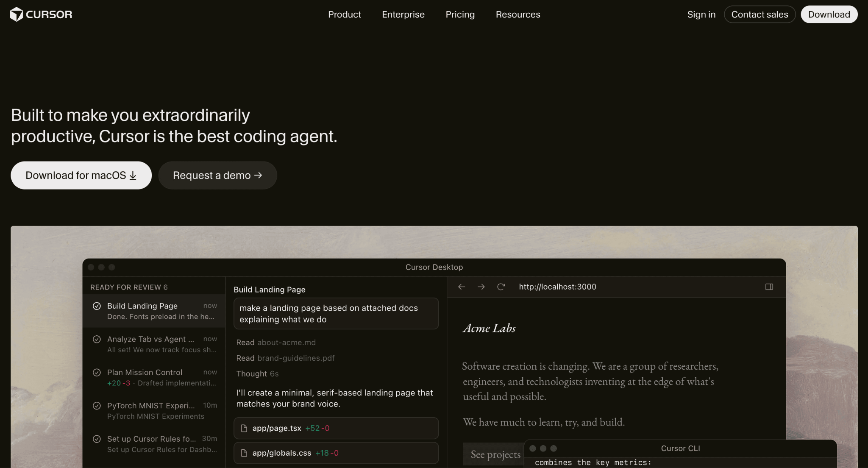Click the reload page icon
This screenshot has height=468, width=868.
click(x=501, y=287)
